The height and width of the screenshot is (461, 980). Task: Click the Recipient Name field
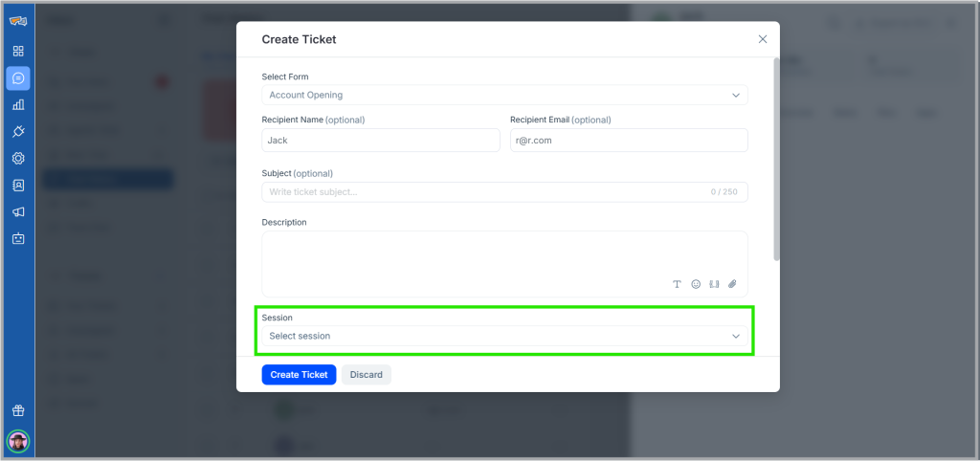(381, 140)
